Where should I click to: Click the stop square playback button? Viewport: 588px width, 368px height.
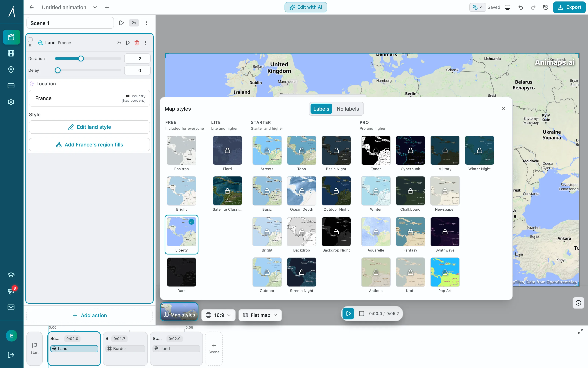coord(362,314)
